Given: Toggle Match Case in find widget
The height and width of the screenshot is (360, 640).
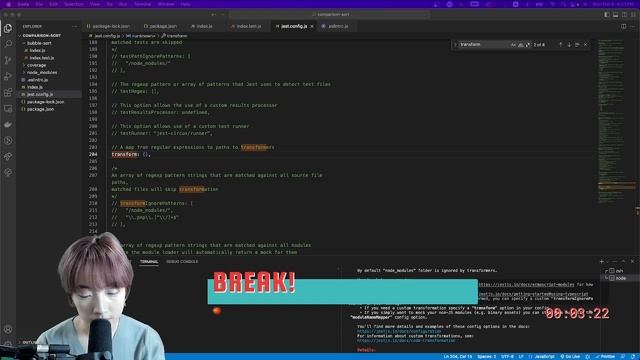Looking at the screenshot, I should point(513,44).
